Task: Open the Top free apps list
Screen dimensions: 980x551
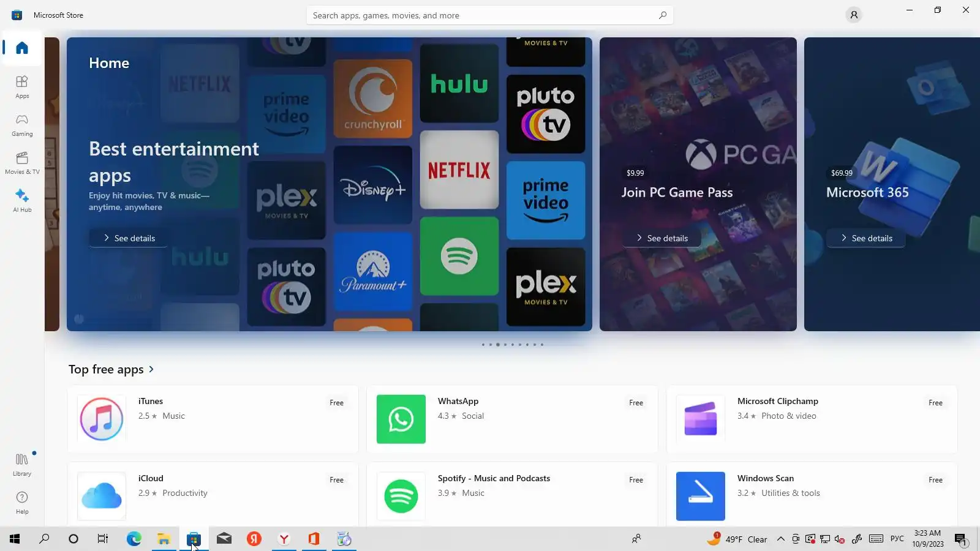Action: [x=111, y=369]
